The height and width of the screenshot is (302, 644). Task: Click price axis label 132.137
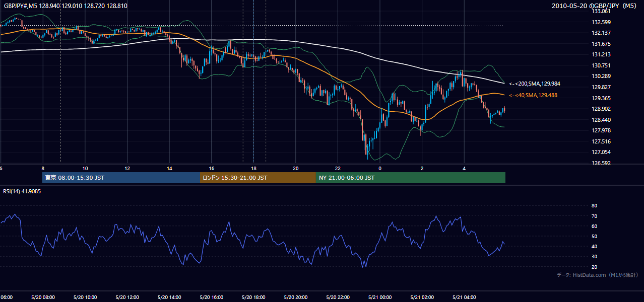tap(601, 33)
